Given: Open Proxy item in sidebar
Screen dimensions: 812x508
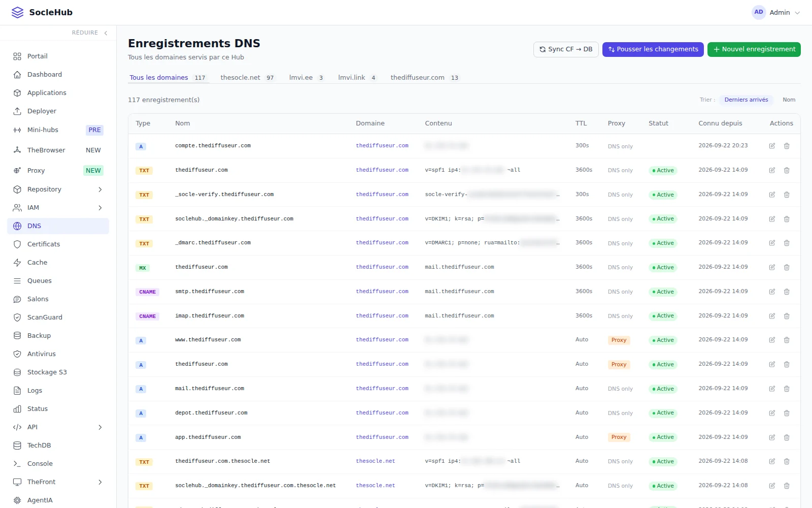Looking at the screenshot, I should [x=58, y=171].
